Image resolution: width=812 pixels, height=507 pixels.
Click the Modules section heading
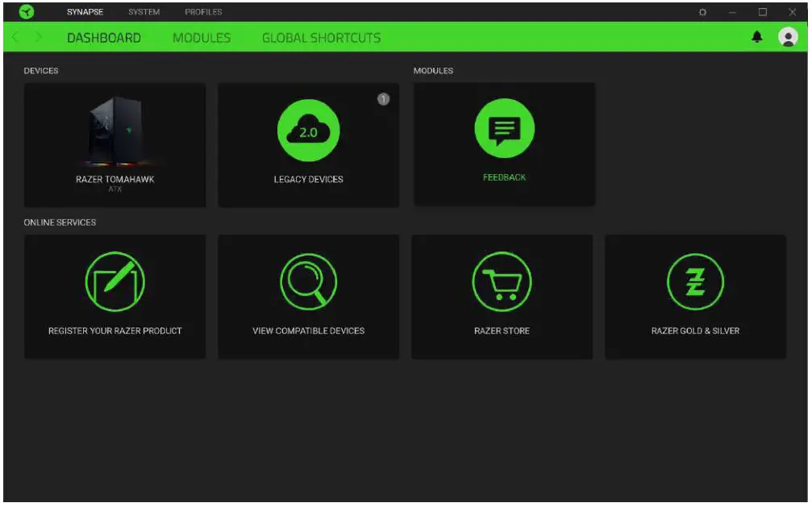tap(433, 70)
